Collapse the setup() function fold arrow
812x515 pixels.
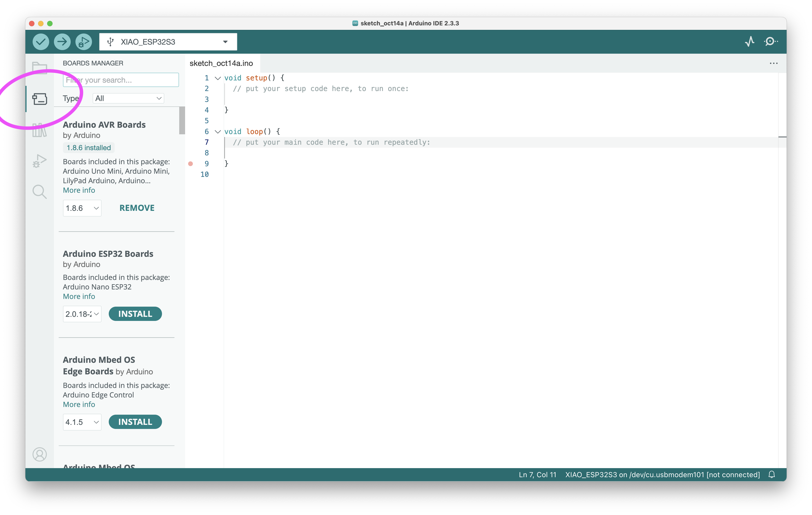(x=218, y=78)
